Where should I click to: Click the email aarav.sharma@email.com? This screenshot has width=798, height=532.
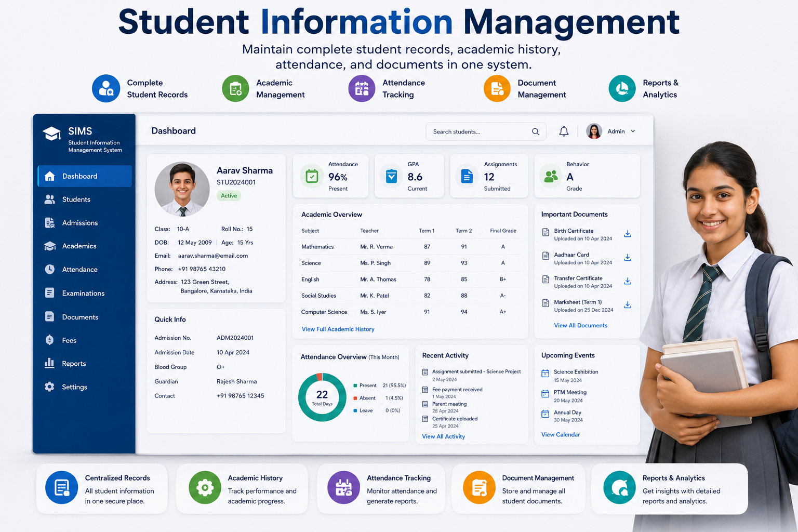213,256
